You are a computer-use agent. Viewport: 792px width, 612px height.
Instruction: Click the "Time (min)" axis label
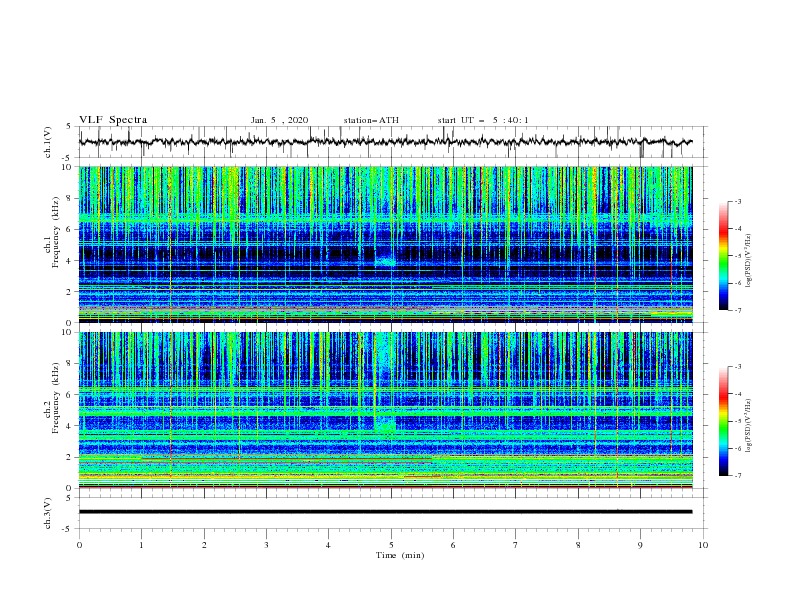[400, 555]
